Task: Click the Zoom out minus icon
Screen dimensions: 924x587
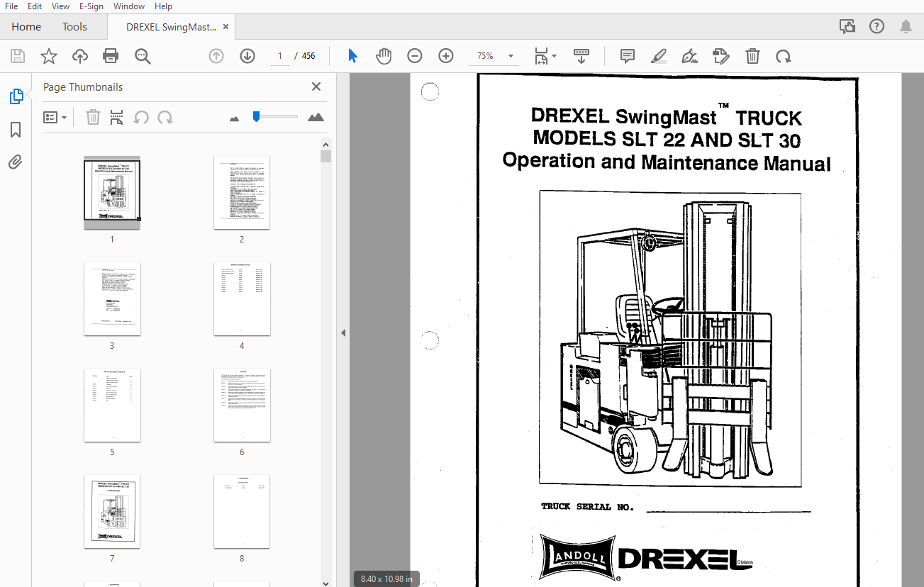Action: click(415, 56)
